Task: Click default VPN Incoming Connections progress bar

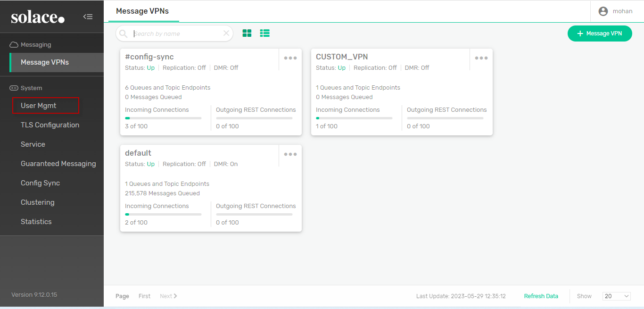Action: point(163,214)
